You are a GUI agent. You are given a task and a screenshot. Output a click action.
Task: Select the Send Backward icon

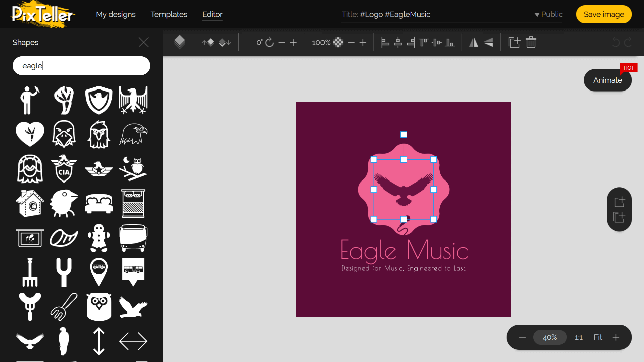pyautogui.click(x=225, y=42)
